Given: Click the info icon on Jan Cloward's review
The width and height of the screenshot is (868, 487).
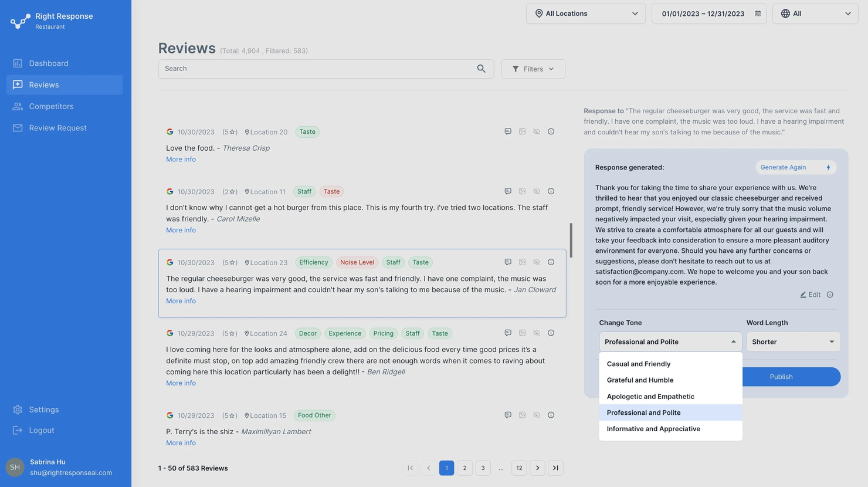Looking at the screenshot, I should click(x=551, y=262).
